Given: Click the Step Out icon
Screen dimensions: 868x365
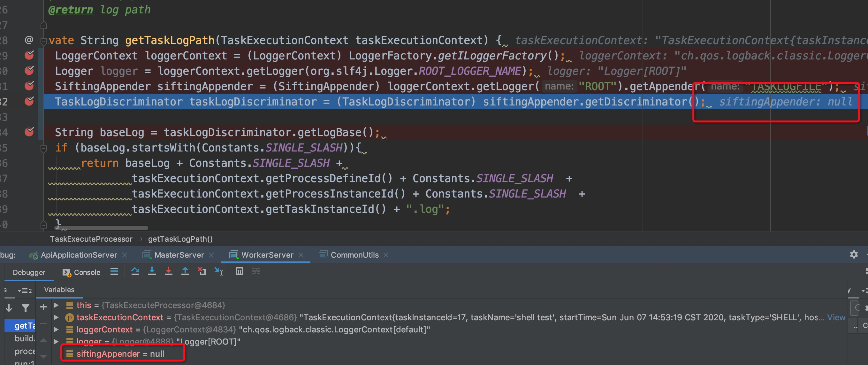Looking at the screenshot, I should pyautogui.click(x=185, y=272).
